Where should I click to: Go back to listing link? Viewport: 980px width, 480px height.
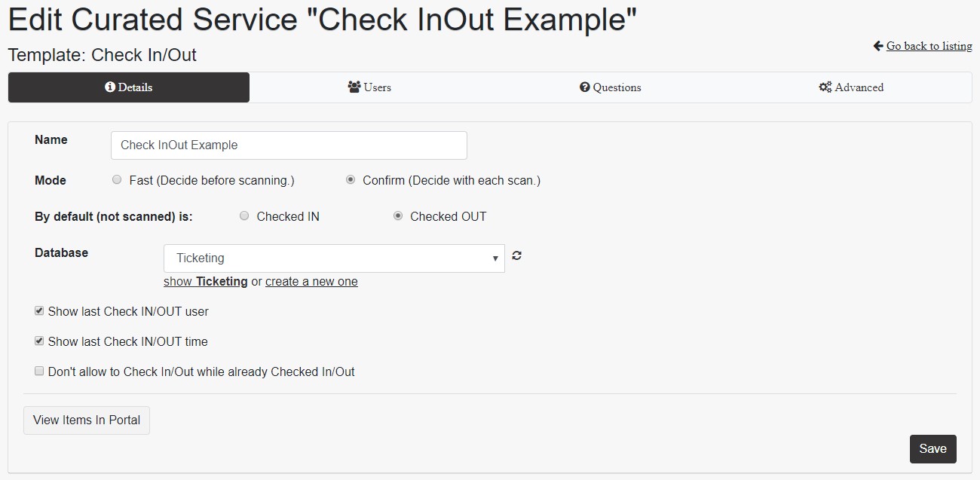[929, 46]
